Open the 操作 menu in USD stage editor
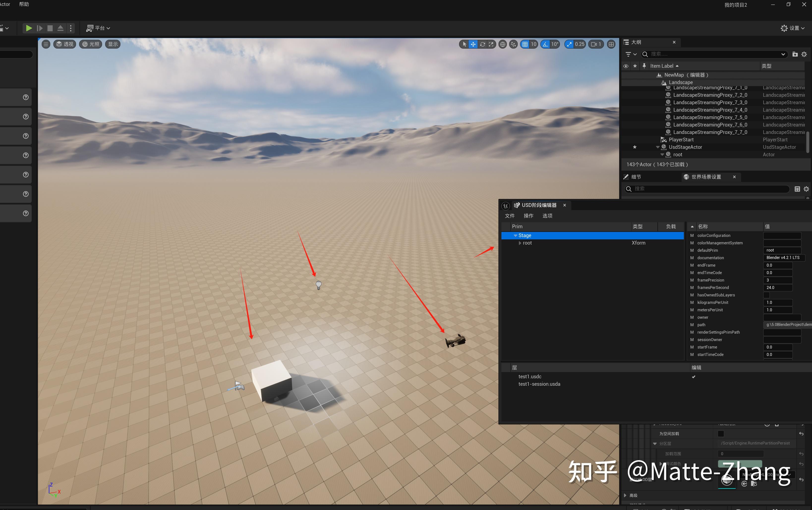Image resolution: width=812 pixels, height=510 pixels. pyautogui.click(x=528, y=216)
